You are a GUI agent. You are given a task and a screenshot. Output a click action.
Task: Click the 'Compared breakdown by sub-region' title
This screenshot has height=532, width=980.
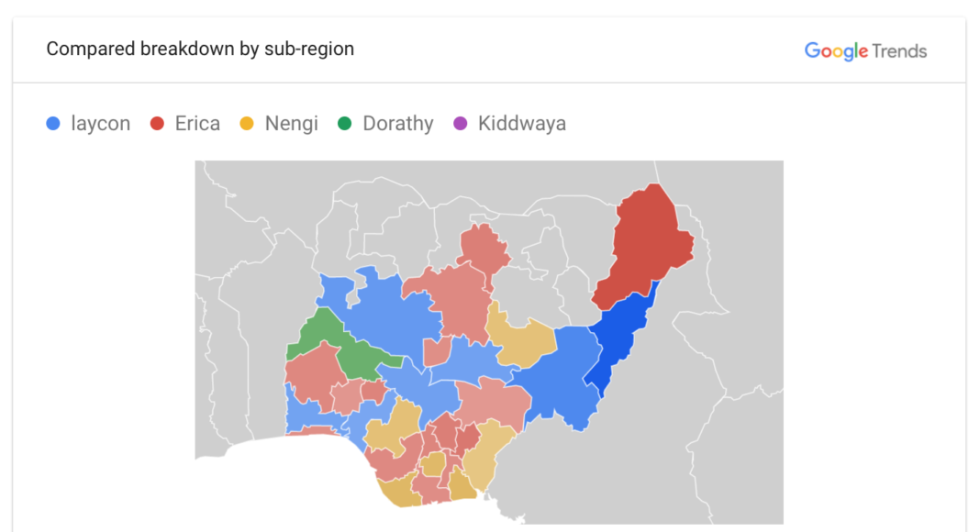(200, 49)
